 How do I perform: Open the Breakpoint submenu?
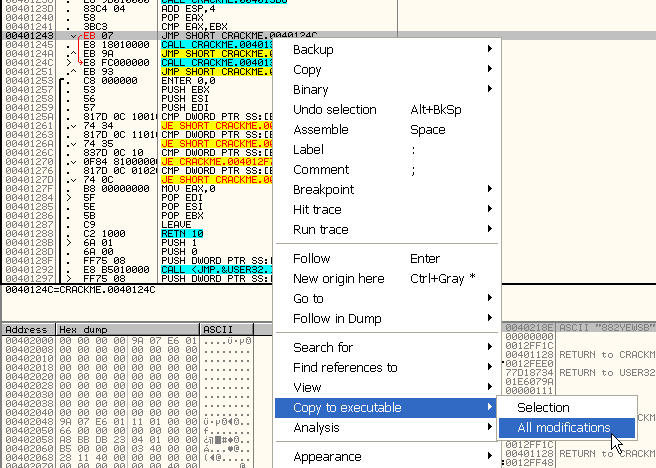click(323, 190)
